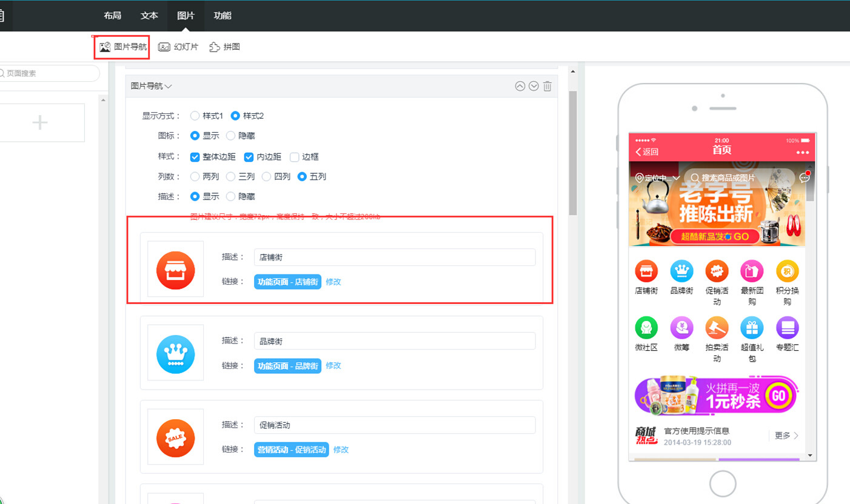Screen dimensions: 850x504
Task: Expand the 图片导航 panel title dropdown
Action: [x=152, y=86]
